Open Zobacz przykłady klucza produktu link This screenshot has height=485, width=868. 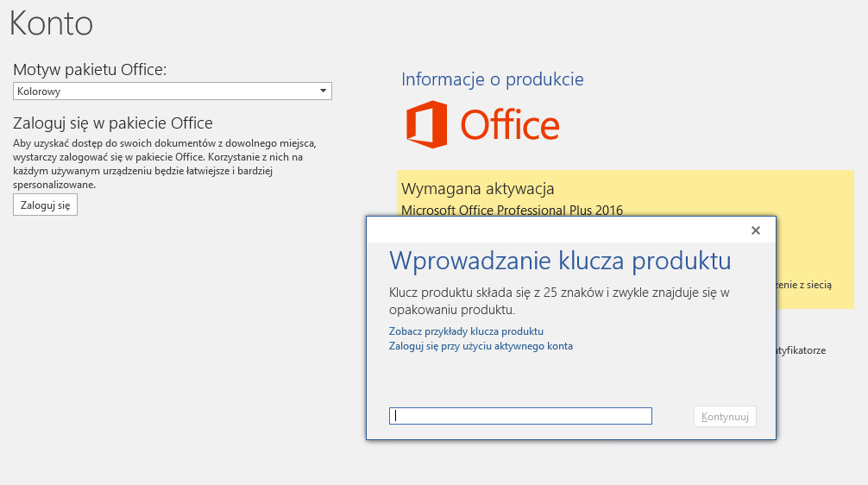click(x=466, y=331)
